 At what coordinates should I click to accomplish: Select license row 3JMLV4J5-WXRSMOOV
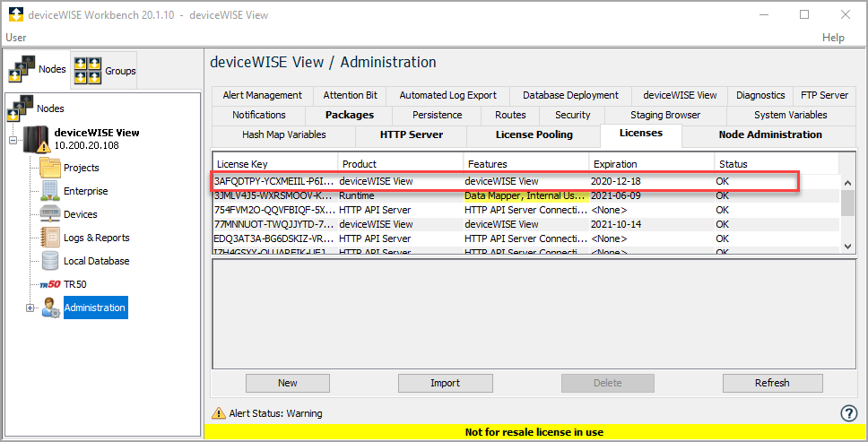[525, 195]
